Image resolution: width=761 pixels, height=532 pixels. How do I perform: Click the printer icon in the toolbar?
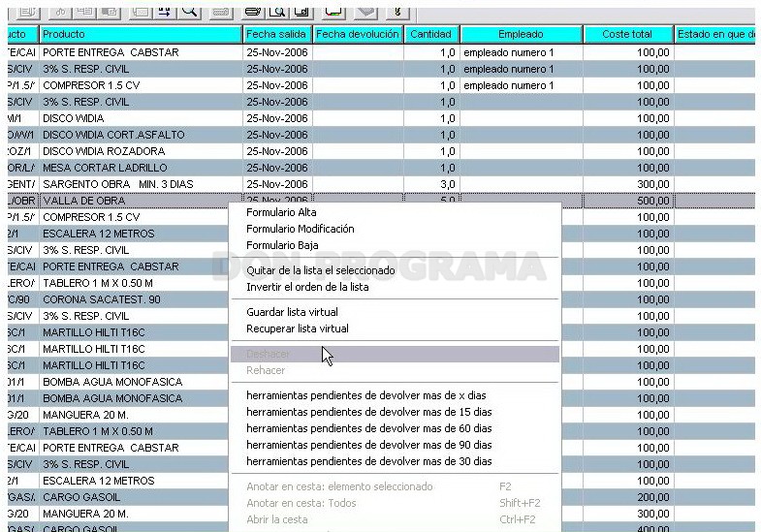click(252, 11)
